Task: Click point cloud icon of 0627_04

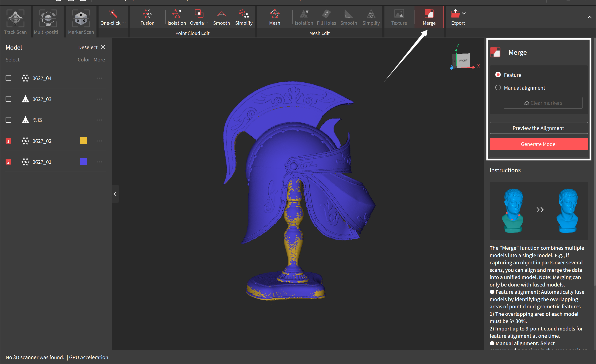Action: point(25,78)
